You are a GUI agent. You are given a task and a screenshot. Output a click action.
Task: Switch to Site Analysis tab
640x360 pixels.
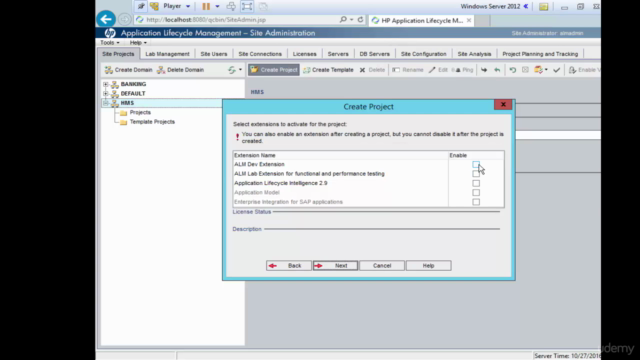pos(474,54)
